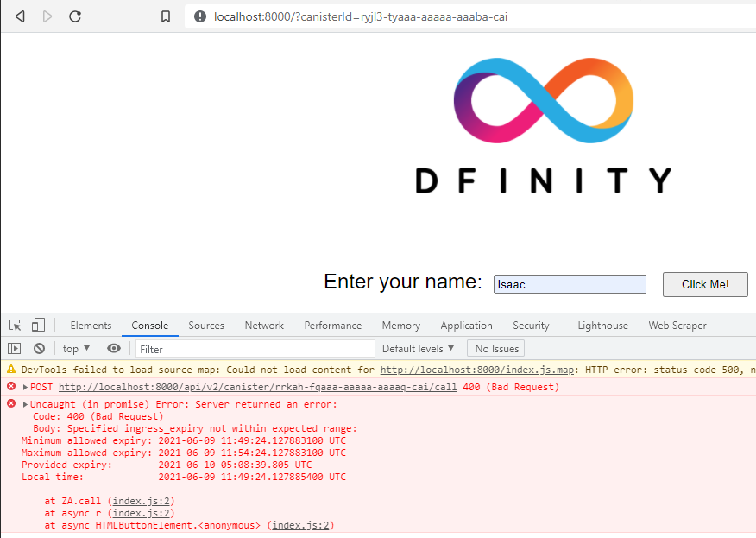
Task: Focus the name input containing Isaac
Action: (x=570, y=285)
